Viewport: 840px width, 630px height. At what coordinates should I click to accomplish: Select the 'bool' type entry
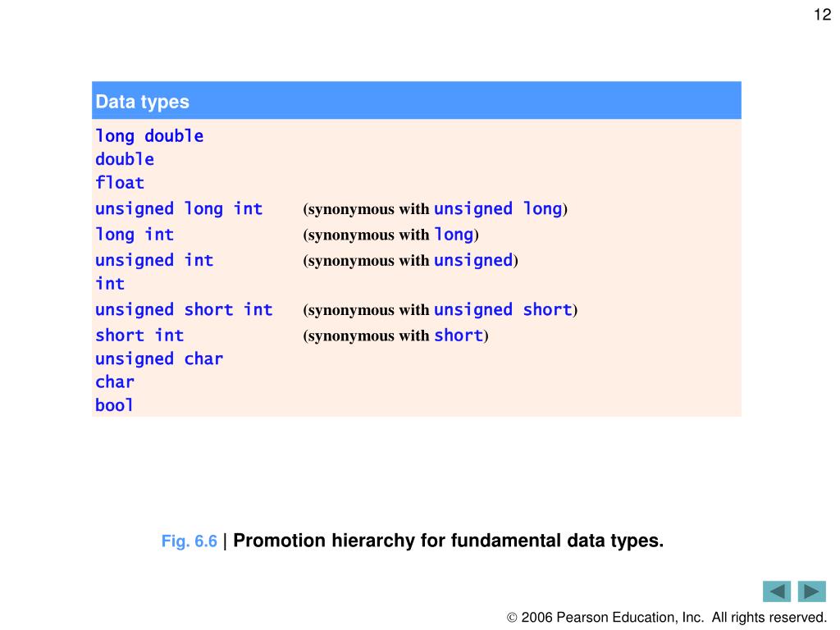[114, 405]
